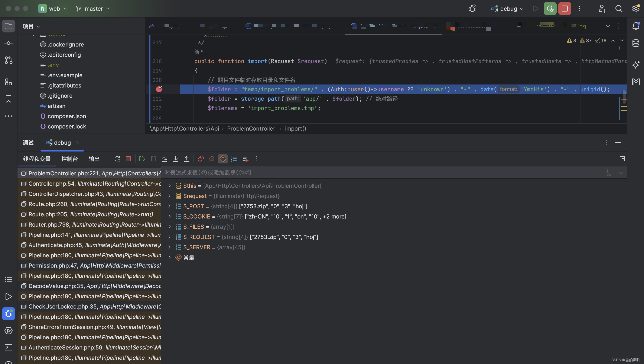The width and height of the screenshot is (644, 364).
Task: View Breakpoints in debug toolbar
Action: [x=201, y=159]
